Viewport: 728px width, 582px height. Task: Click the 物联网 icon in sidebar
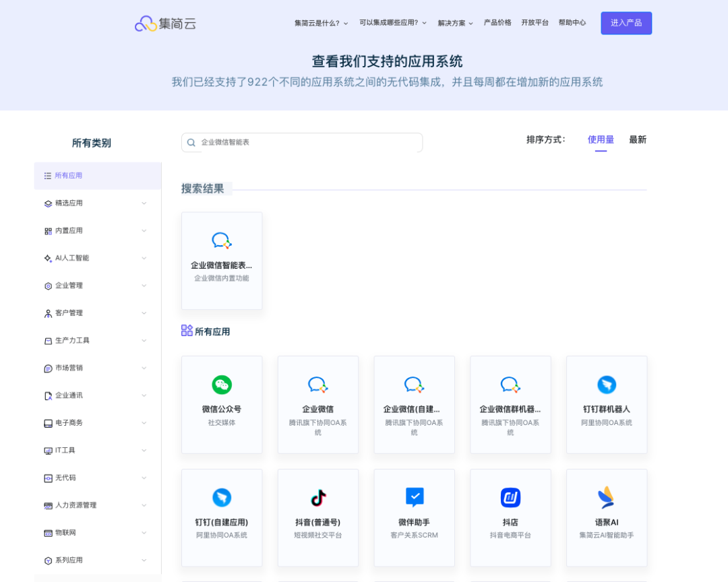[48, 533]
